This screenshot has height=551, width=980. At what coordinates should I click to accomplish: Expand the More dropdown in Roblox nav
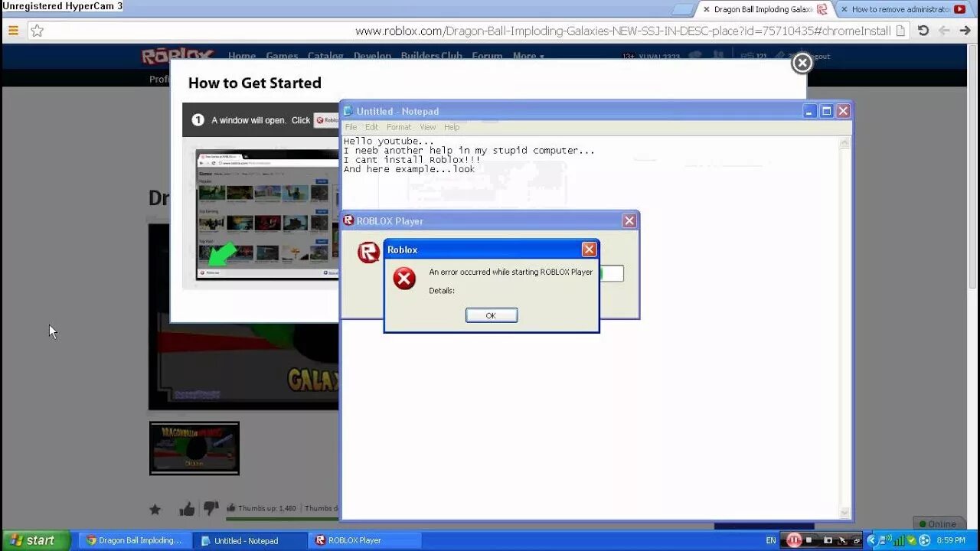[x=528, y=56]
